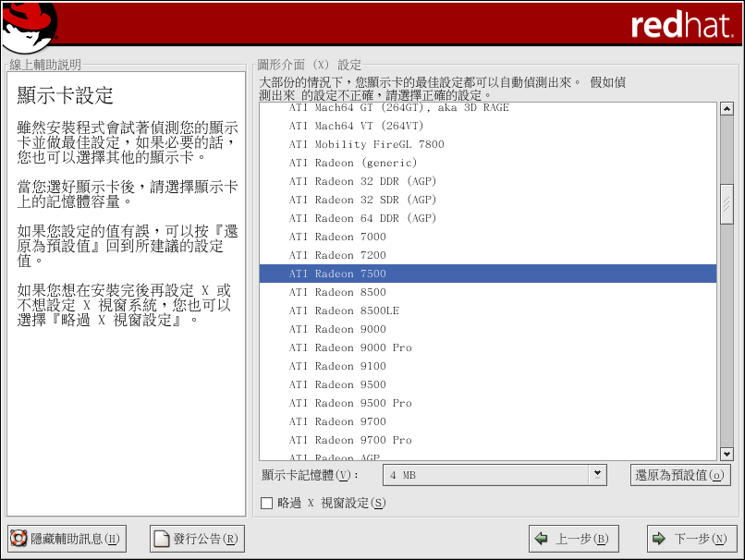745x560 pixels.
Task: Pick ATI Radeon (generic) from the list
Action: [x=353, y=163]
